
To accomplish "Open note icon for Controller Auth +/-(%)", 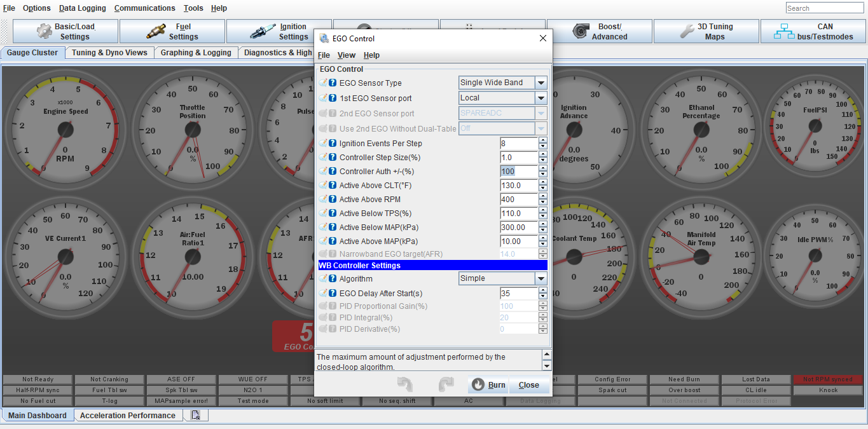I will [323, 172].
